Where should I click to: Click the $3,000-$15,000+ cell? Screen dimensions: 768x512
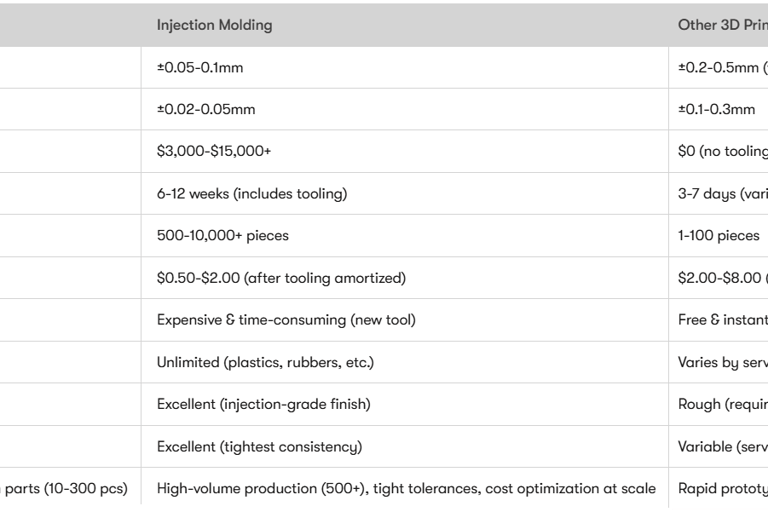214,152
